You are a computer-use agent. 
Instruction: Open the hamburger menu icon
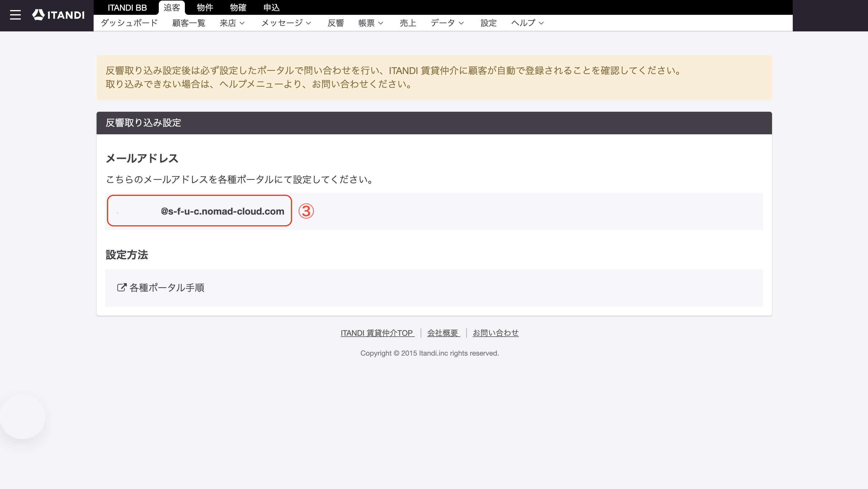(x=15, y=15)
